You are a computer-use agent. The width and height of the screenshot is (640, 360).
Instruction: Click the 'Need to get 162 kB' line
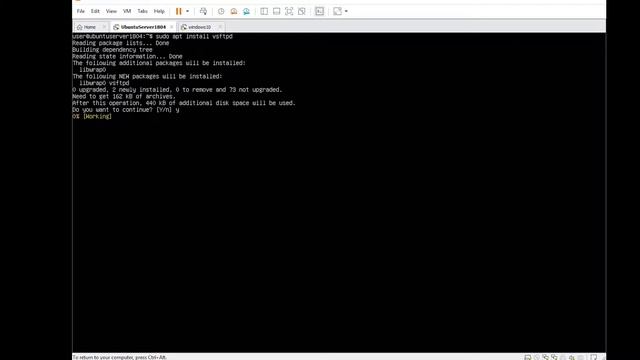coord(124,96)
